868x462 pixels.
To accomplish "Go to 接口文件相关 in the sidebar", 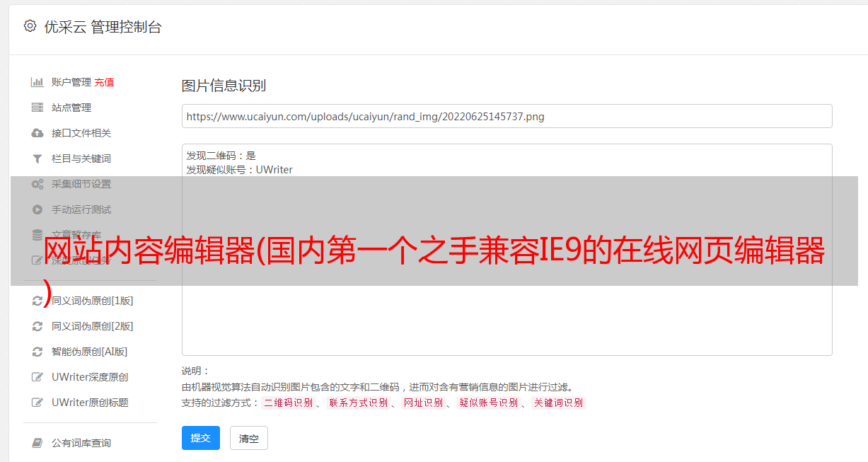I will click(x=81, y=133).
